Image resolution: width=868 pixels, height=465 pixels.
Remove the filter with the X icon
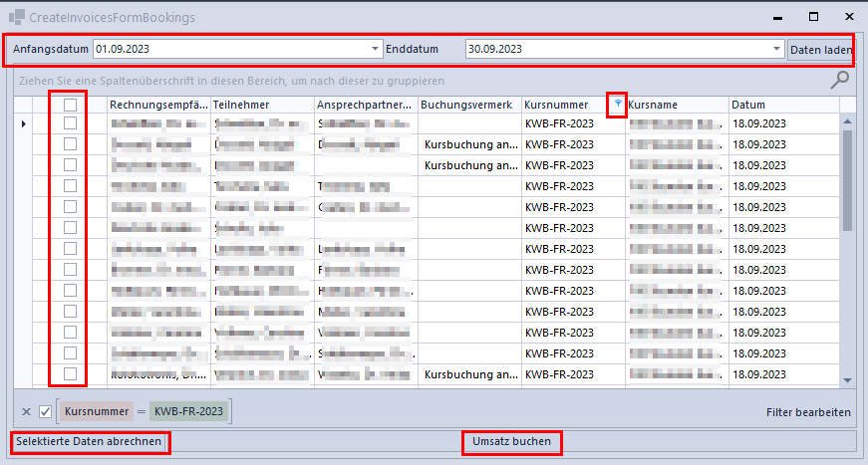(26, 412)
